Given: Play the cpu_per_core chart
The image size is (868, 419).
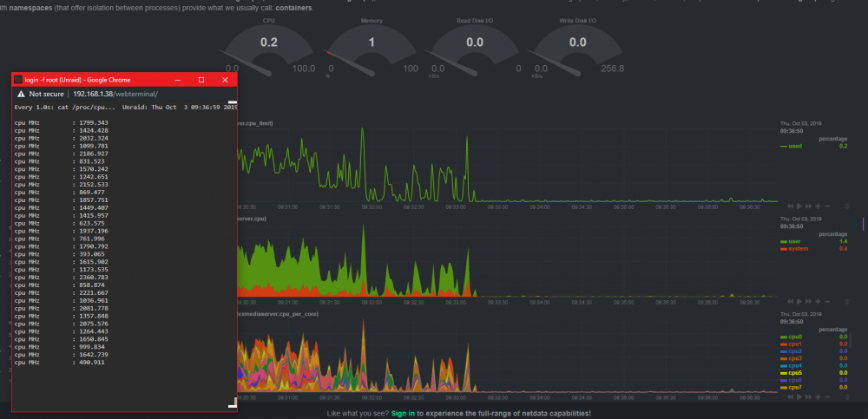Looking at the screenshot, I should (799, 396).
